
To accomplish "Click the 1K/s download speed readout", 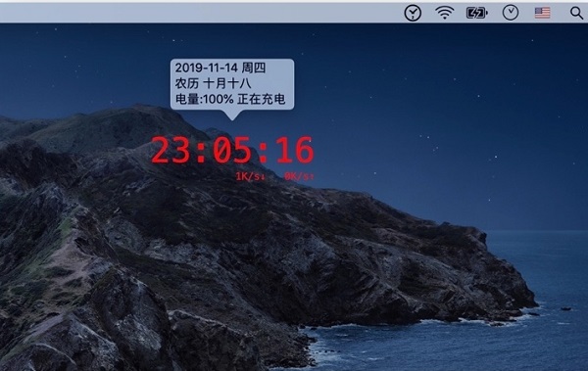I will (251, 176).
